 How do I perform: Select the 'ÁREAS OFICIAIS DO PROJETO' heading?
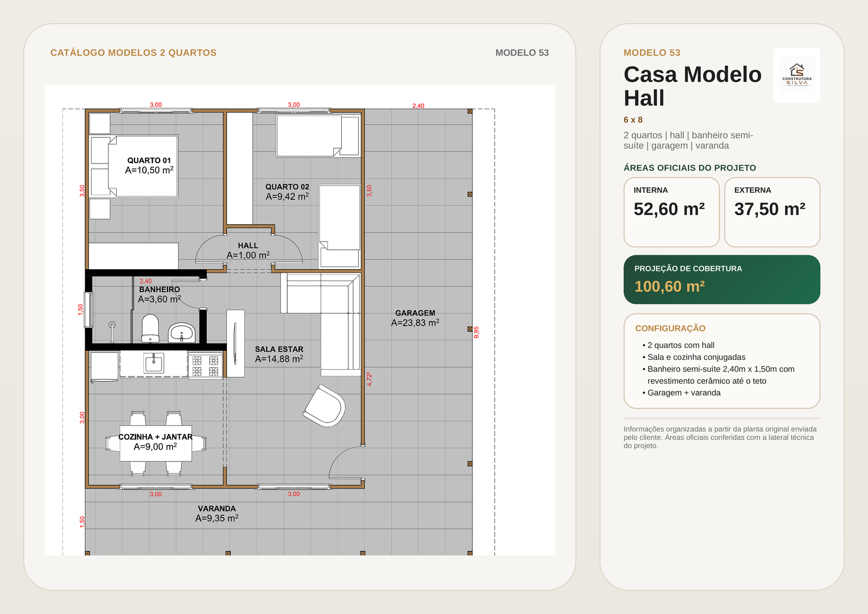[690, 168]
